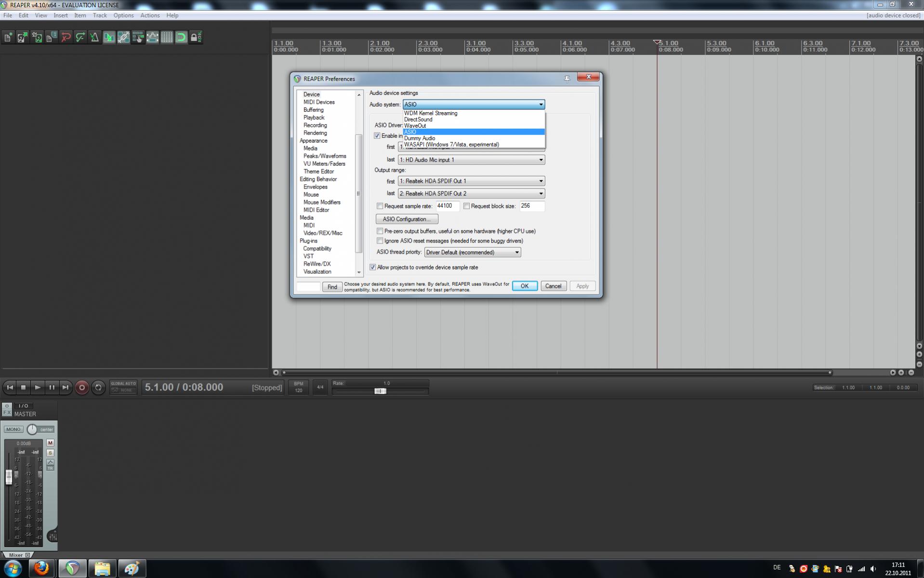Image resolution: width=924 pixels, height=578 pixels.
Task: Open ASIO thread priority dropdown
Action: [x=473, y=253]
